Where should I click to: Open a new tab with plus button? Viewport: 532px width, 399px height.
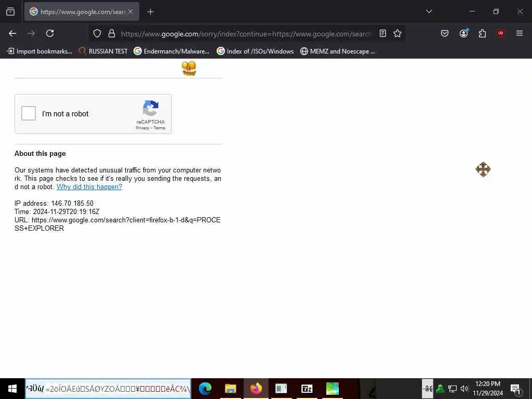(151, 12)
